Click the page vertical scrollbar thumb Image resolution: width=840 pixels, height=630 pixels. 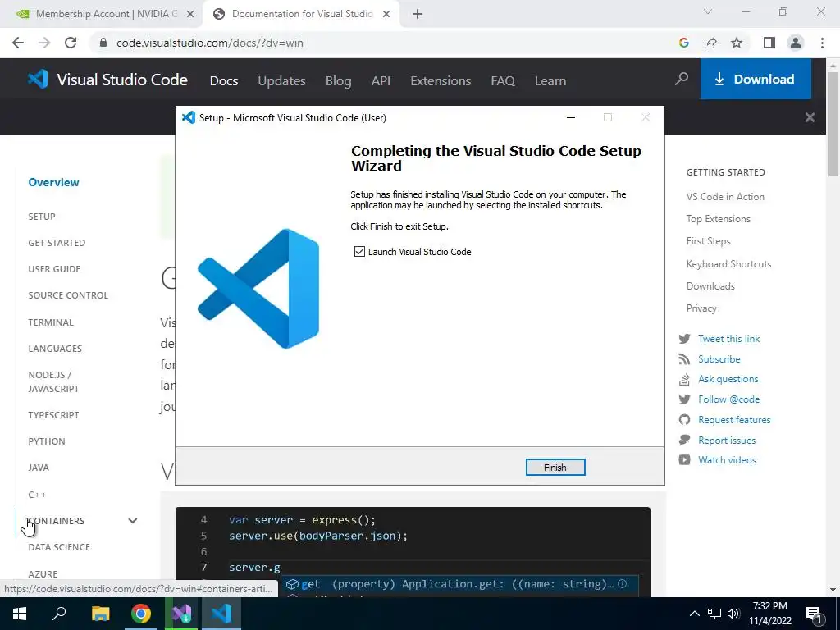(833, 123)
